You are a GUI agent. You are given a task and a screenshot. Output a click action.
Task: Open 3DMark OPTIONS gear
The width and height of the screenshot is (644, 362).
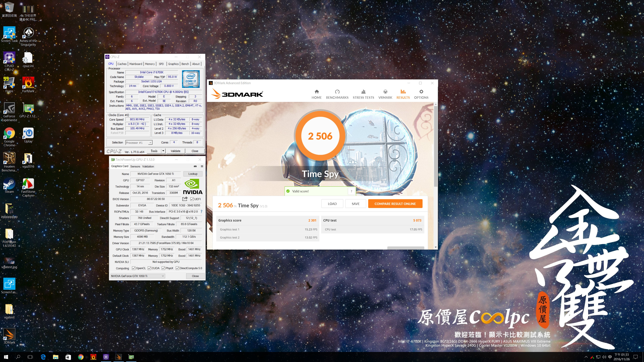[421, 94]
